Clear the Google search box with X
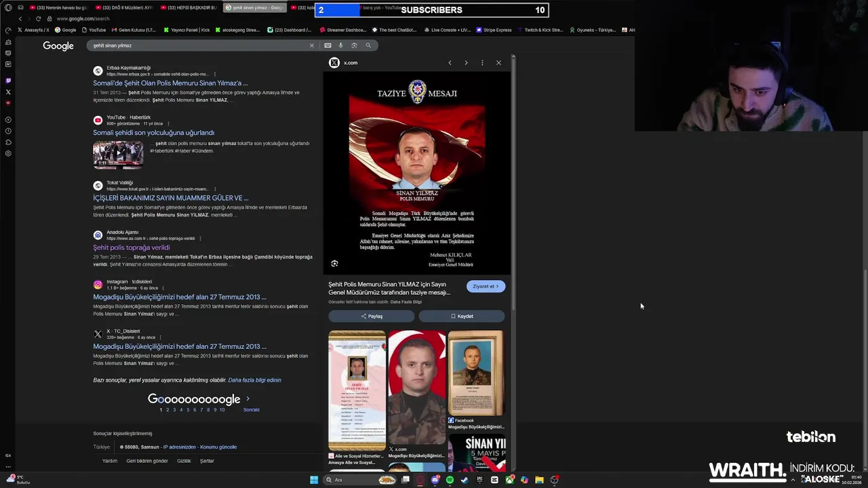This screenshot has height=488, width=868. pyautogui.click(x=312, y=45)
